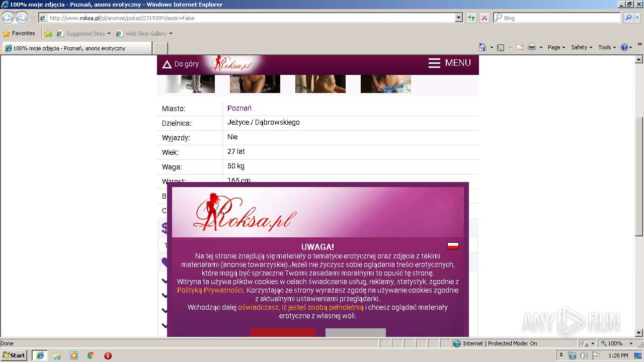644x362 pixels.
Task: Click the browser Back arrow button
Action: coord(8,18)
